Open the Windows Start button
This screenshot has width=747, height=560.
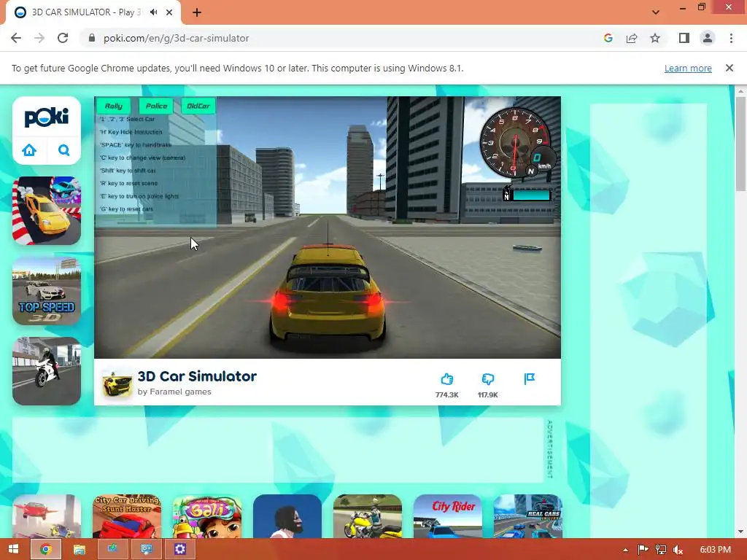pyautogui.click(x=13, y=549)
